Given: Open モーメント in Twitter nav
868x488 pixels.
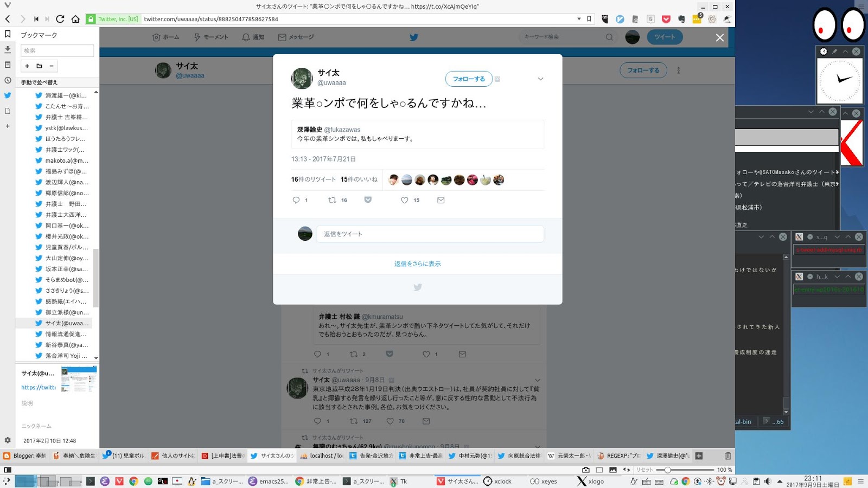Looking at the screenshot, I should [x=210, y=37].
